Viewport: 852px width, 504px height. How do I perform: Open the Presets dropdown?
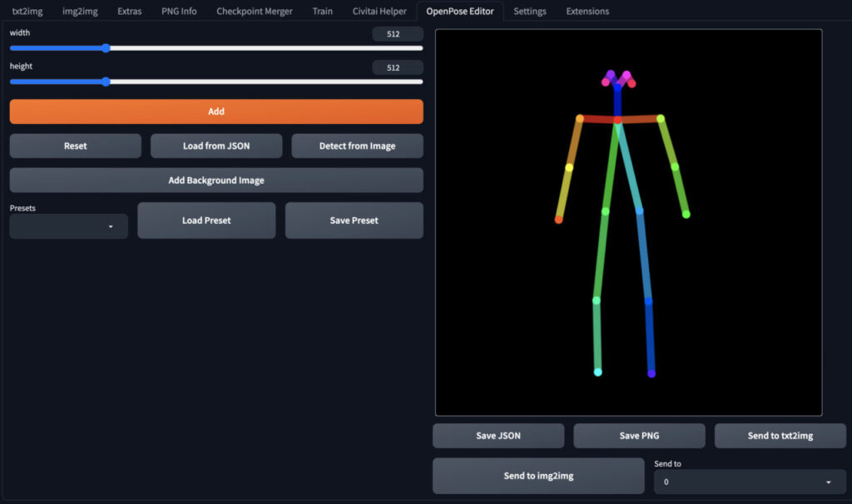tap(68, 225)
